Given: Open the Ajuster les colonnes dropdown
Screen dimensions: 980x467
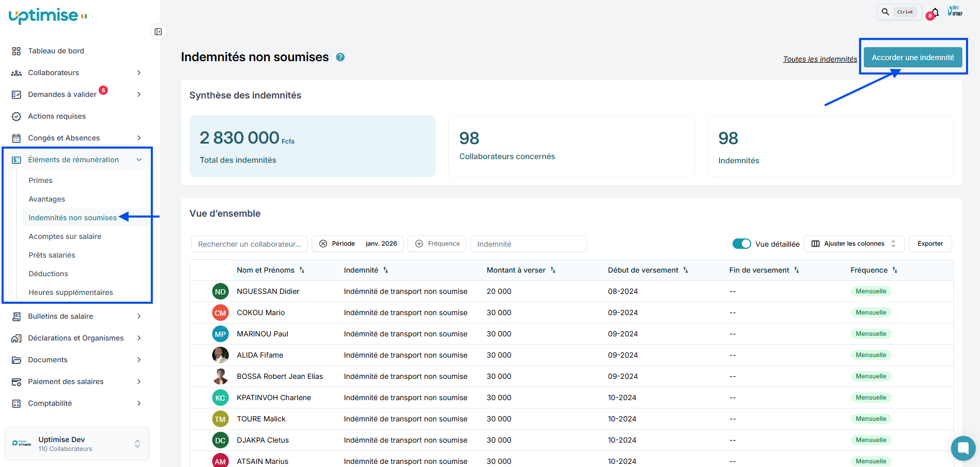Looking at the screenshot, I should point(853,244).
